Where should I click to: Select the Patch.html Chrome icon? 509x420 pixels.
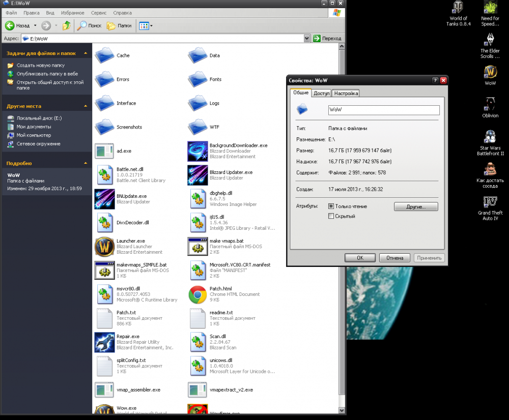tap(197, 294)
